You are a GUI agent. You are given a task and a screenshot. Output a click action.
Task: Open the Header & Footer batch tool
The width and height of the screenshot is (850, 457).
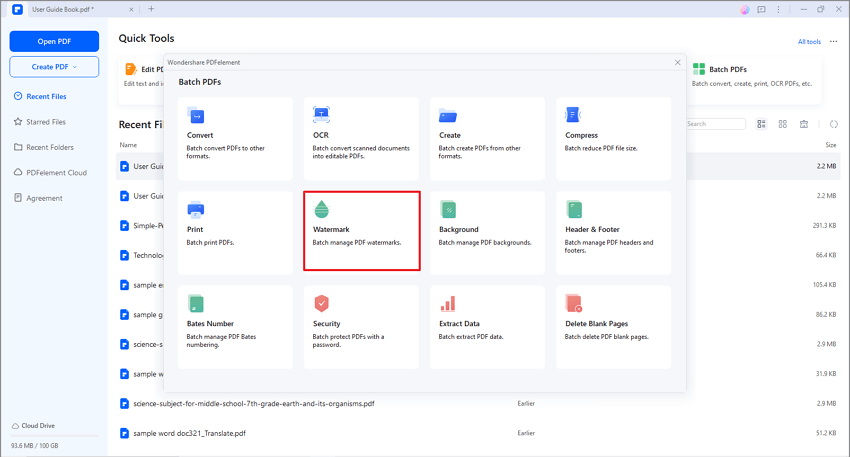pos(613,233)
